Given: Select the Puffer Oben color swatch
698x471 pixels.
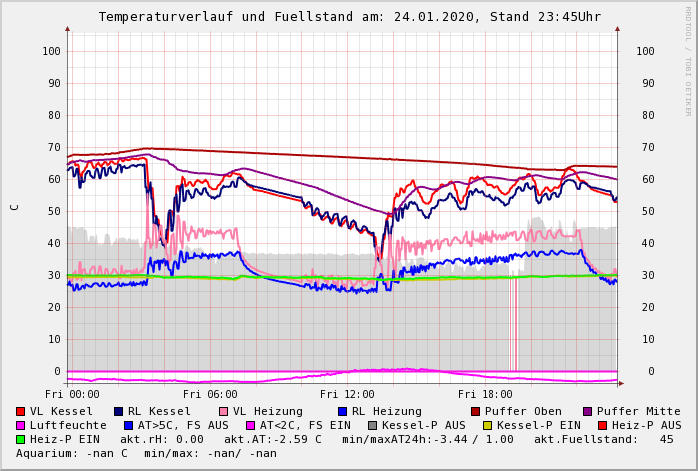Looking at the screenshot, I should pos(476,411).
